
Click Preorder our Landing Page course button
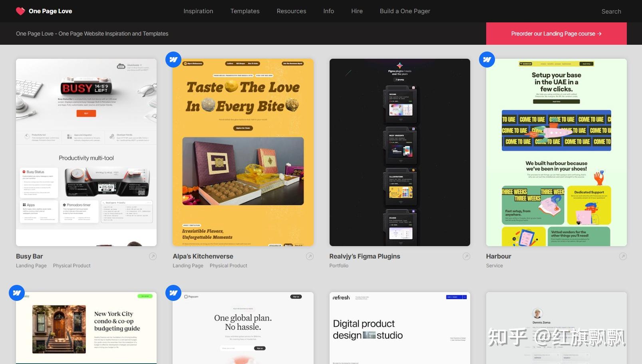tap(556, 34)
